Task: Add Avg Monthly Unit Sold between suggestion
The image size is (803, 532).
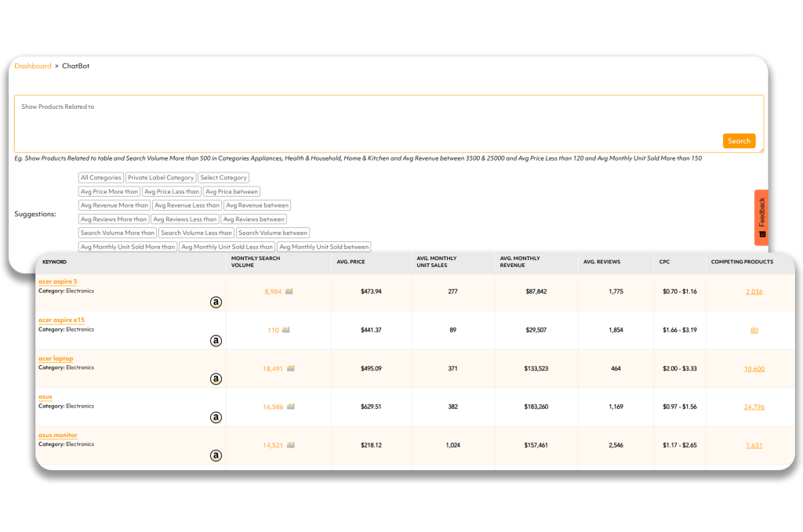Action: click(324, 247)
